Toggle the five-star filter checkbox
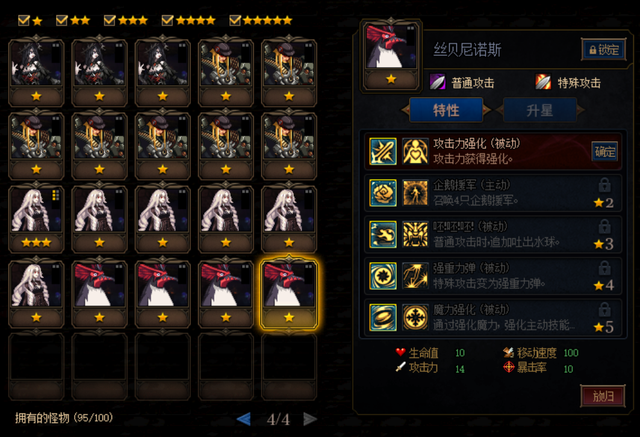Screen dimensions: 640x437 click(235, 20)
